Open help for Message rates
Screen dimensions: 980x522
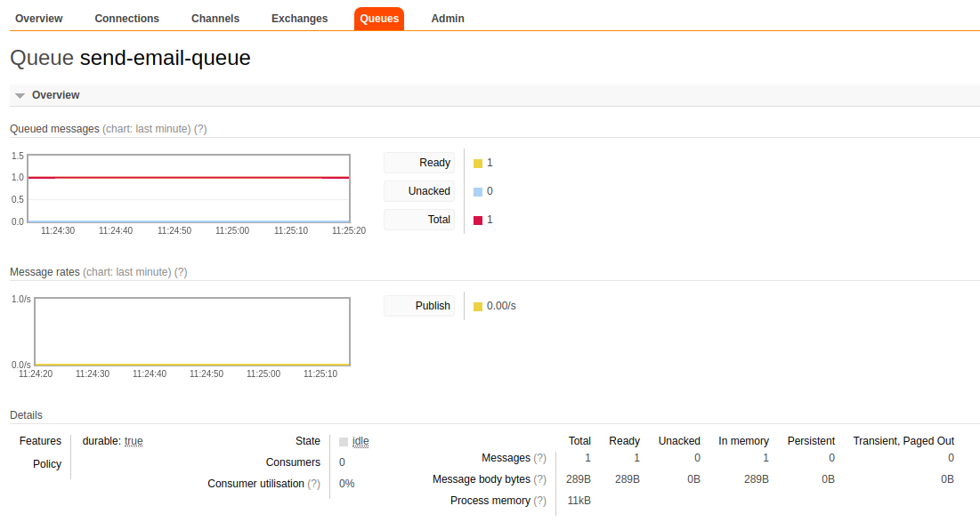click(x=181, y=272)
